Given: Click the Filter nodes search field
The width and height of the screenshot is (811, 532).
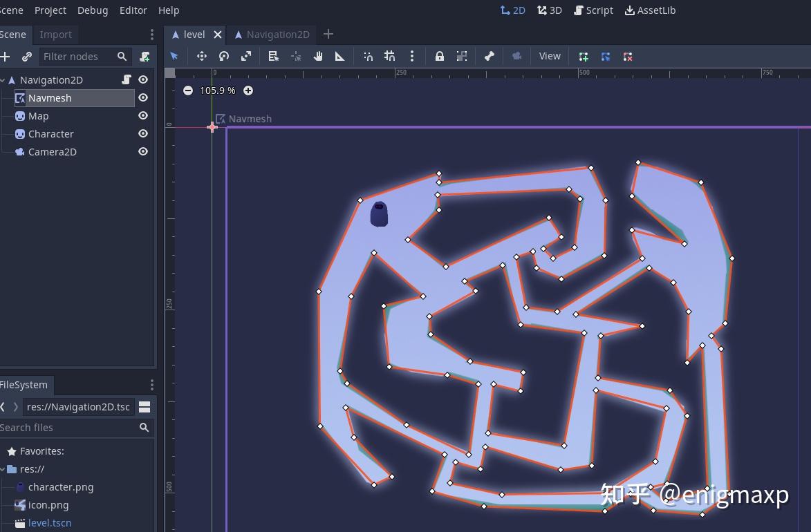Looking at the screenshot, I should pos(77,57).
